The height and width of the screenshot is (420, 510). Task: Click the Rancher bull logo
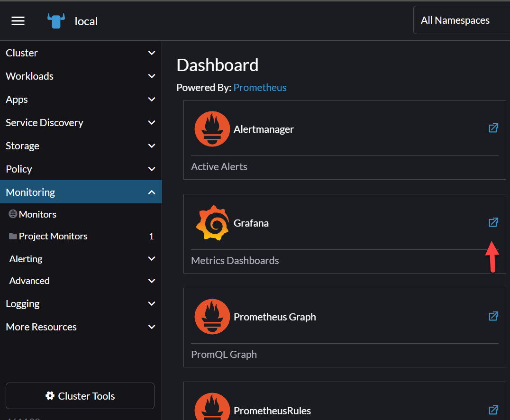(x=55, y=20)
